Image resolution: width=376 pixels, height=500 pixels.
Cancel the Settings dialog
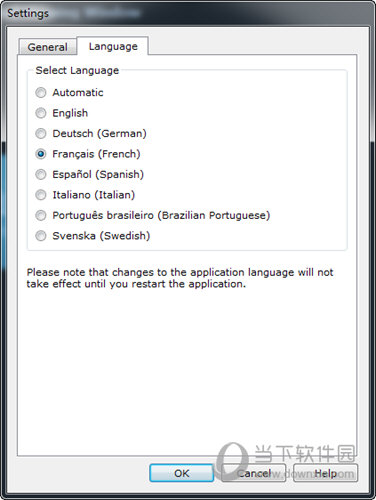(254, 473)
